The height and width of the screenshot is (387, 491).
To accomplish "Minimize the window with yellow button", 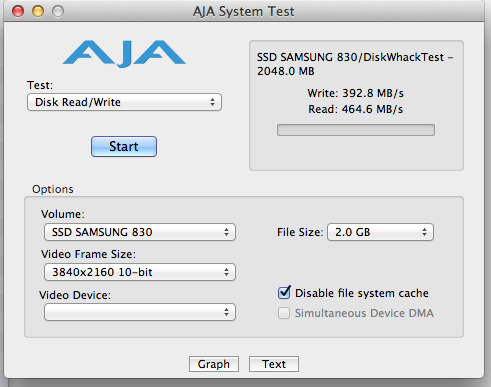I will tap(38, 11).
